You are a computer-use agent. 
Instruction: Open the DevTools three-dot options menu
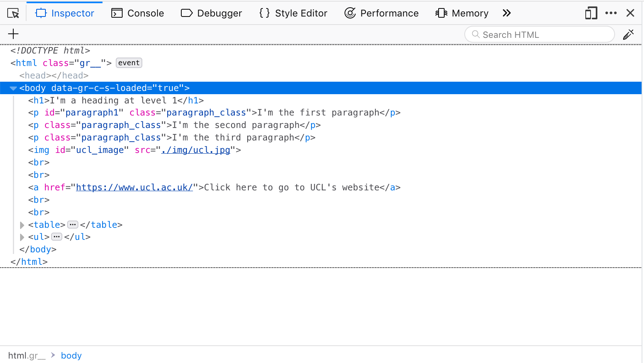click(611, 13)
